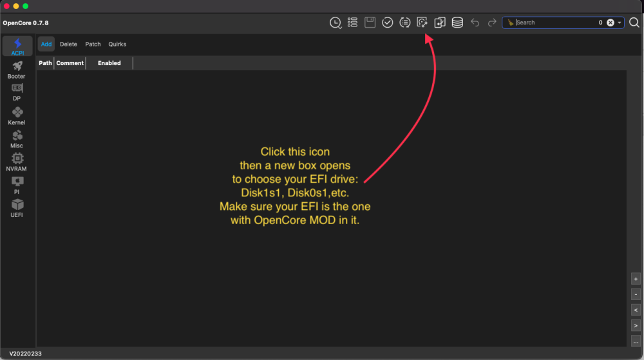Click the magnifying glass search icon
This screenshot has height=360, width=644.
click(x=634, y=22)
